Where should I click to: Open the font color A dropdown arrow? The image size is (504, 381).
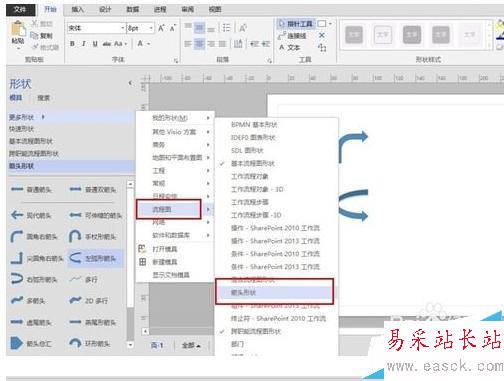149,44
